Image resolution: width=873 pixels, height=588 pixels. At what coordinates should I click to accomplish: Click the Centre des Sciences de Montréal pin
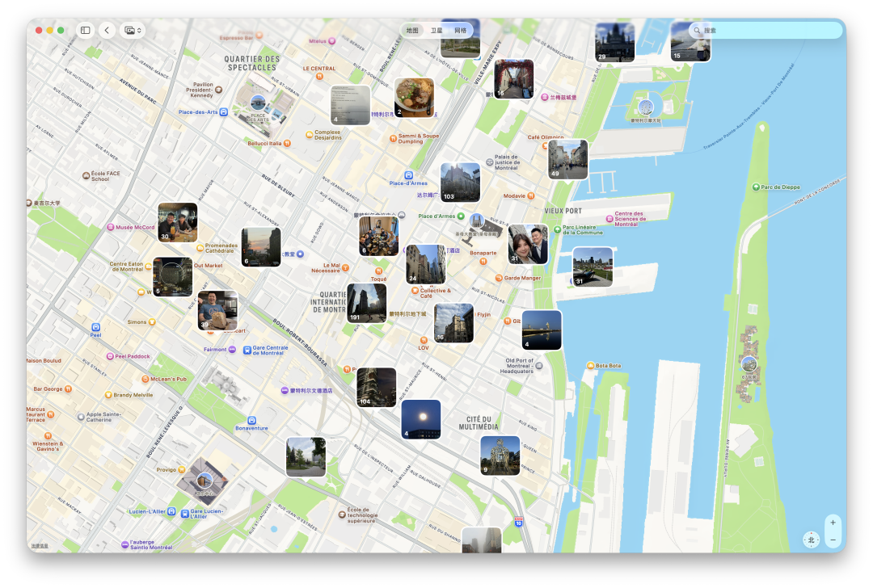tap(609, 219)
